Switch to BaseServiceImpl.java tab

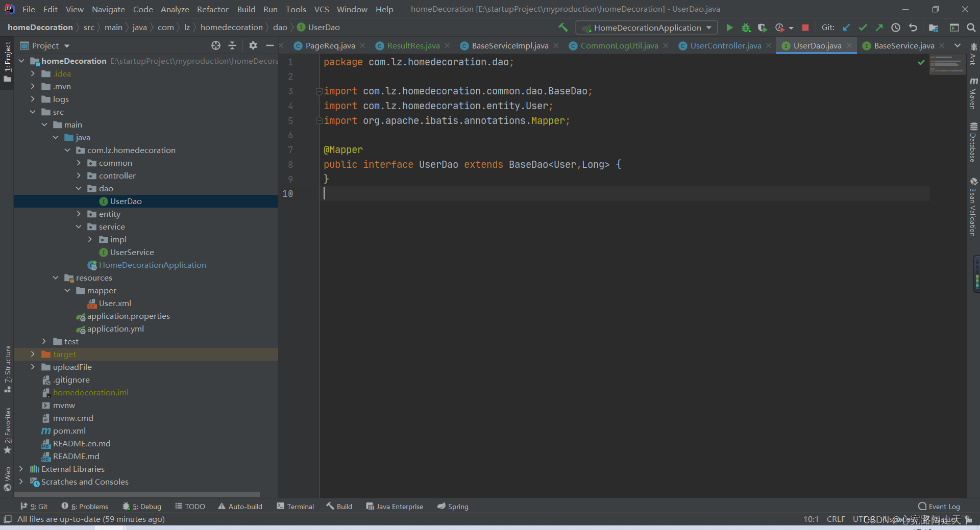point(510,45)
